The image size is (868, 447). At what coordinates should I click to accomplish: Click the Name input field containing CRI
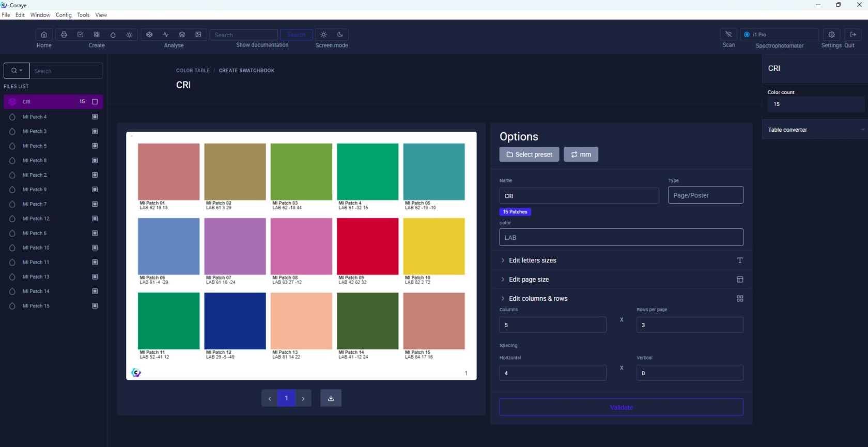coord(579,196)
